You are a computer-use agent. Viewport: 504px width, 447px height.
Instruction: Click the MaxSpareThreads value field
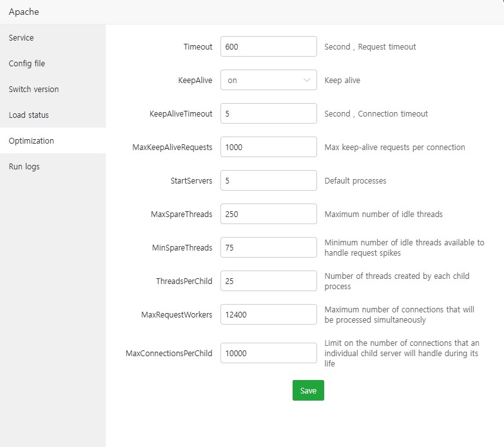tap(268, 214)
